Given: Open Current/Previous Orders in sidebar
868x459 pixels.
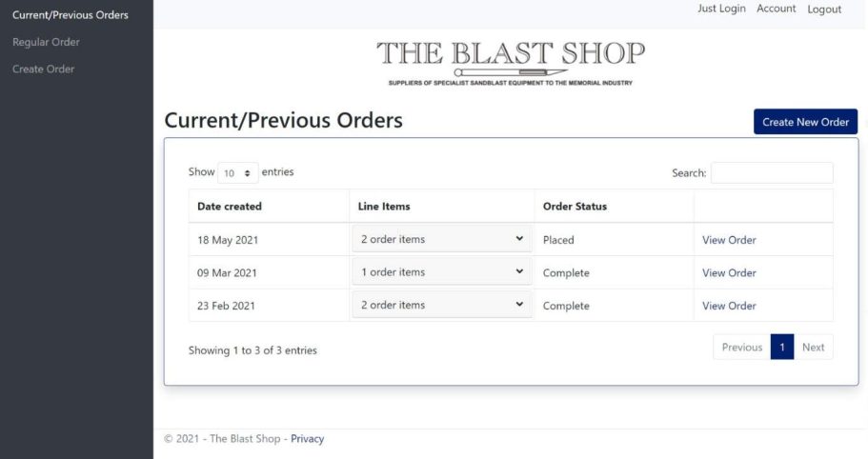Looking at the screenshot, I should [71, 14].
